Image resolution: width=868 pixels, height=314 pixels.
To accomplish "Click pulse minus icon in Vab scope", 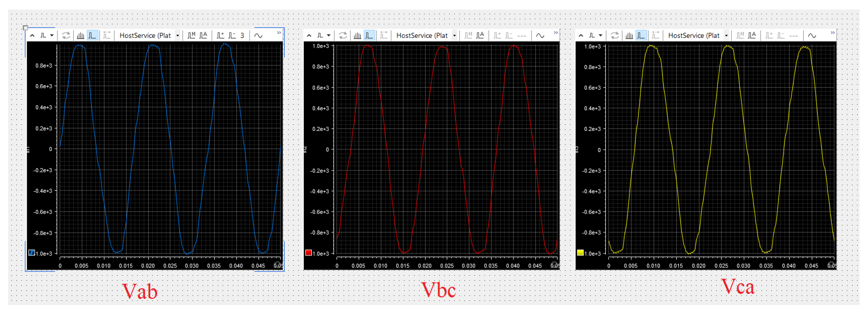I will point(232,35).
